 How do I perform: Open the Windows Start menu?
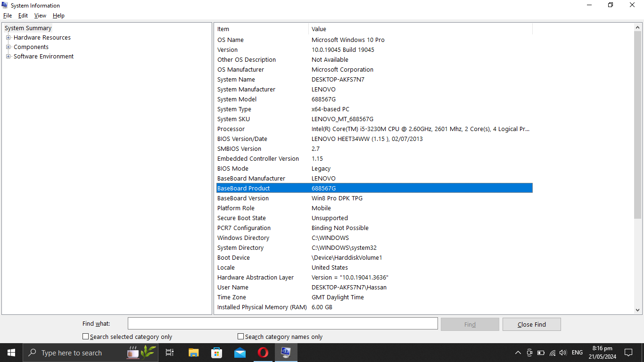tap(11, 353)
